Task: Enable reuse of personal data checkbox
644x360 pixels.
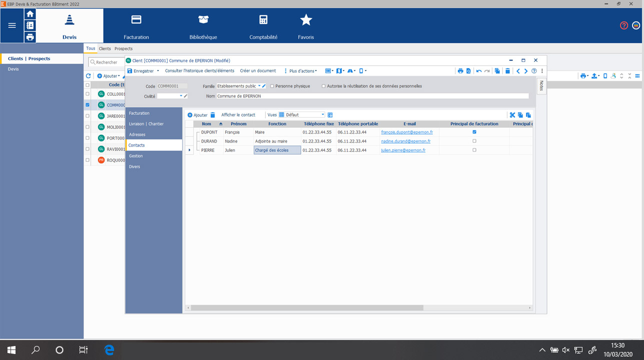Action: (x=324, y=86)
